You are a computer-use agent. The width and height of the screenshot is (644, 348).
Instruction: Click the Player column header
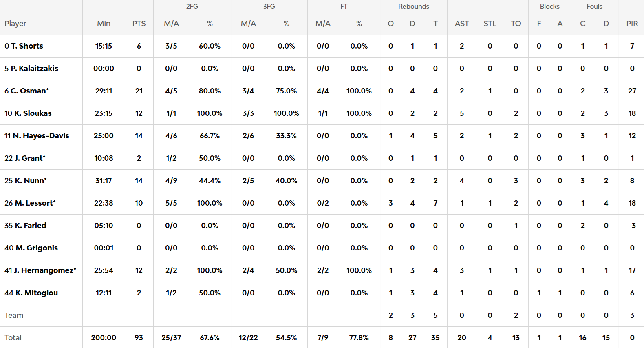15,24
